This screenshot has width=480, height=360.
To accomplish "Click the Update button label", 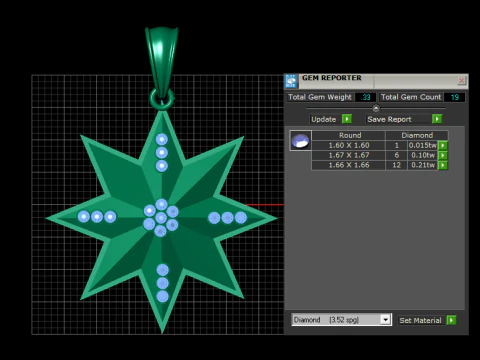I will pos(323,119).
